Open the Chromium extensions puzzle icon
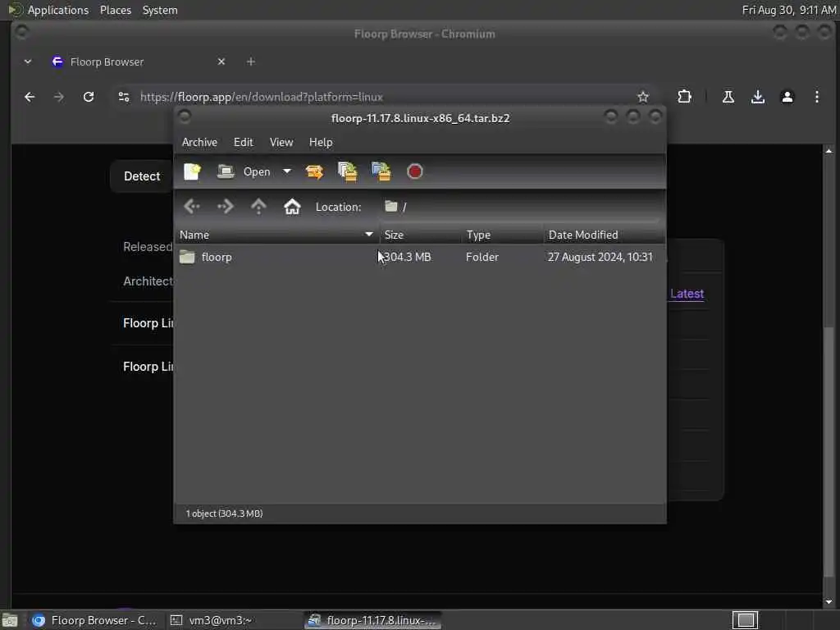This screenshot has width=840, height=630. (684, 97)
